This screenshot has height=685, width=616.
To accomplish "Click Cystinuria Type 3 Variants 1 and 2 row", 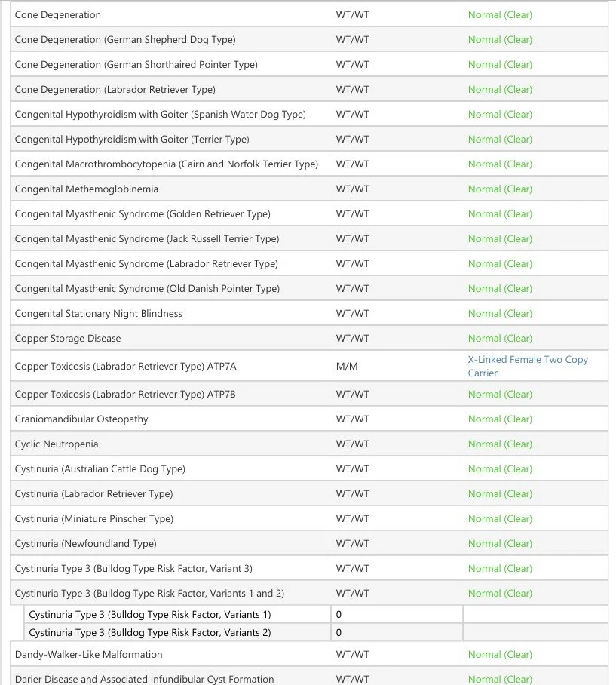I will (x=309, y=593).
